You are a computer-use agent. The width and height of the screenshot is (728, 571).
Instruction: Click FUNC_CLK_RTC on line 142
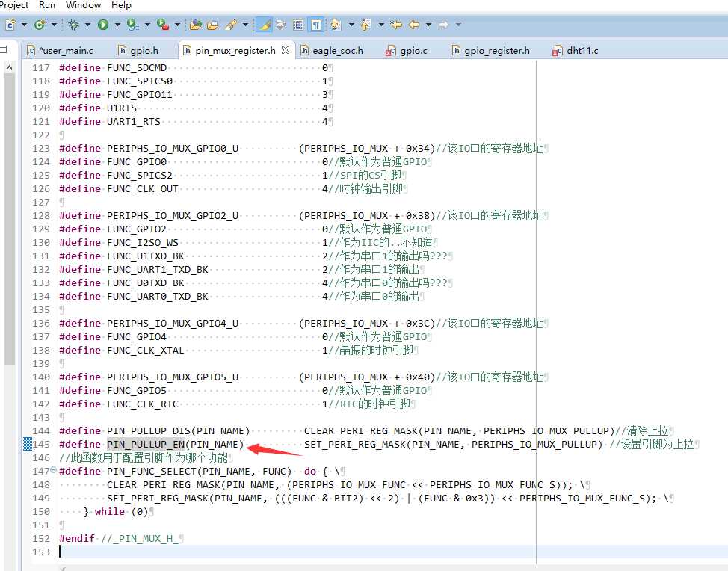click(143, 404)
